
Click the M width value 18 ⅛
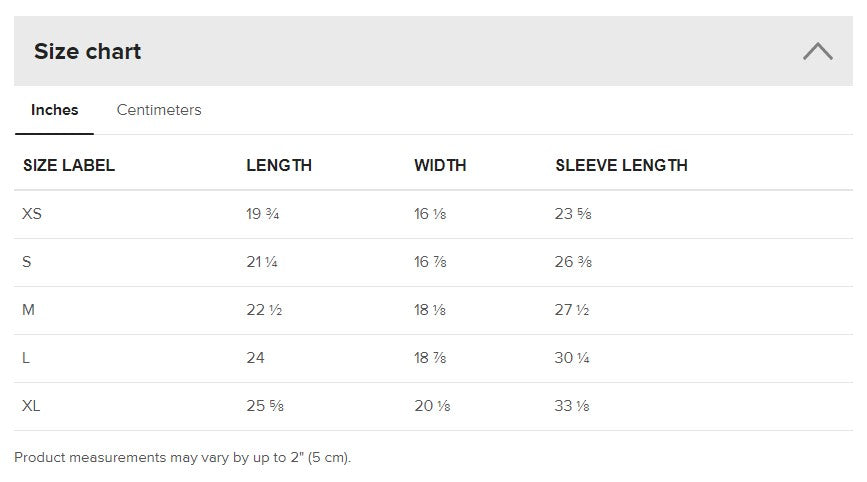point(430,310)
